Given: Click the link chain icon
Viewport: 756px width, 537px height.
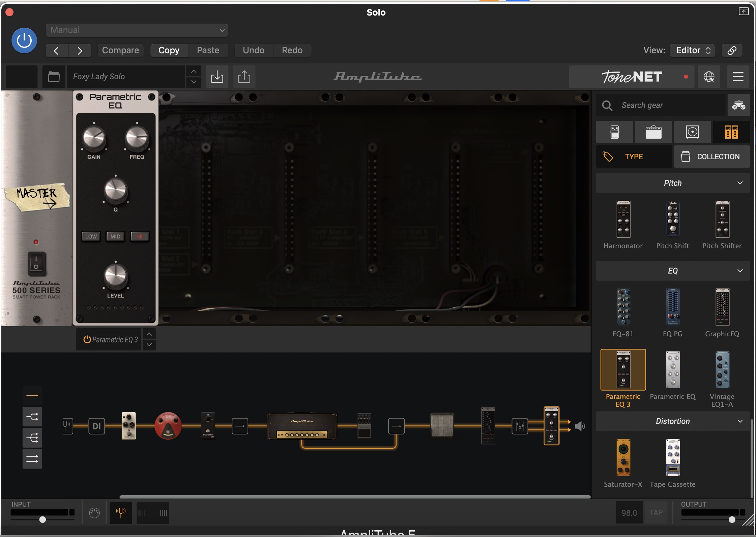Looking at the screenshot, I should tap(732, 51).
